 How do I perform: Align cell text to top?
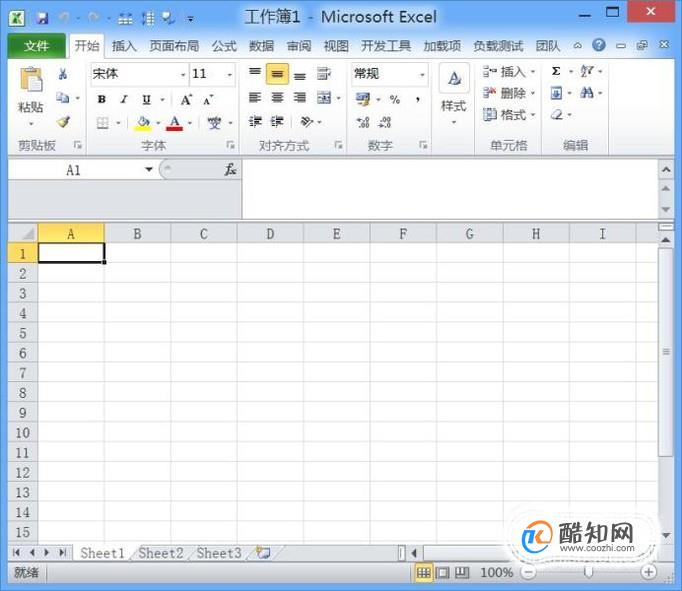(255, 73)
